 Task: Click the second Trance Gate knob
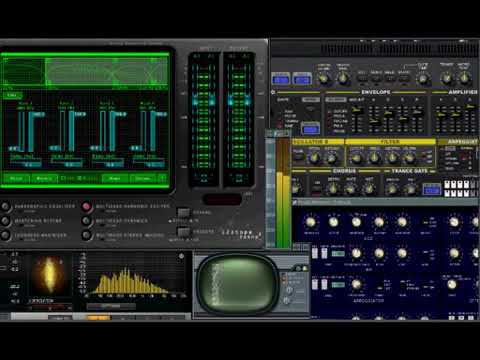410,189
